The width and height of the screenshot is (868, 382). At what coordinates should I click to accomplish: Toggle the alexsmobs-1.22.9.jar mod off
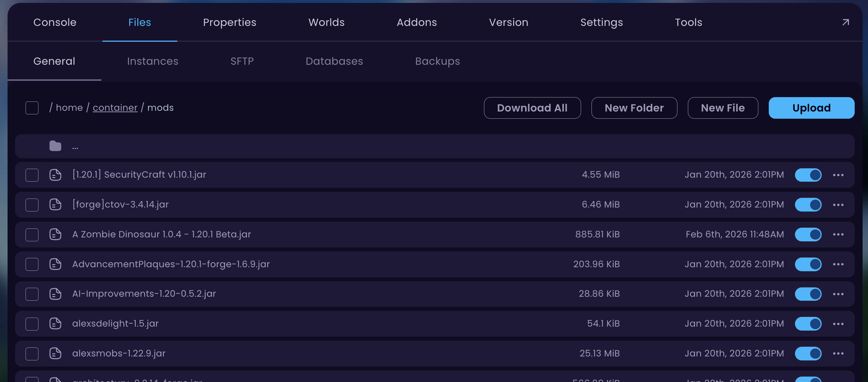(x=808, y=354)
